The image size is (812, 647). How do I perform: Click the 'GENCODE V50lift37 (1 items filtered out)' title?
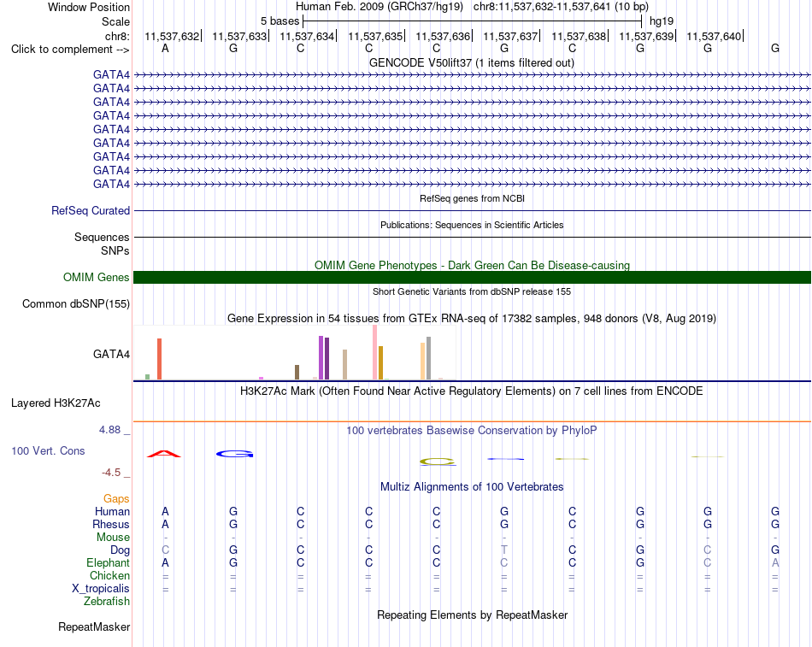click(472, 62)
